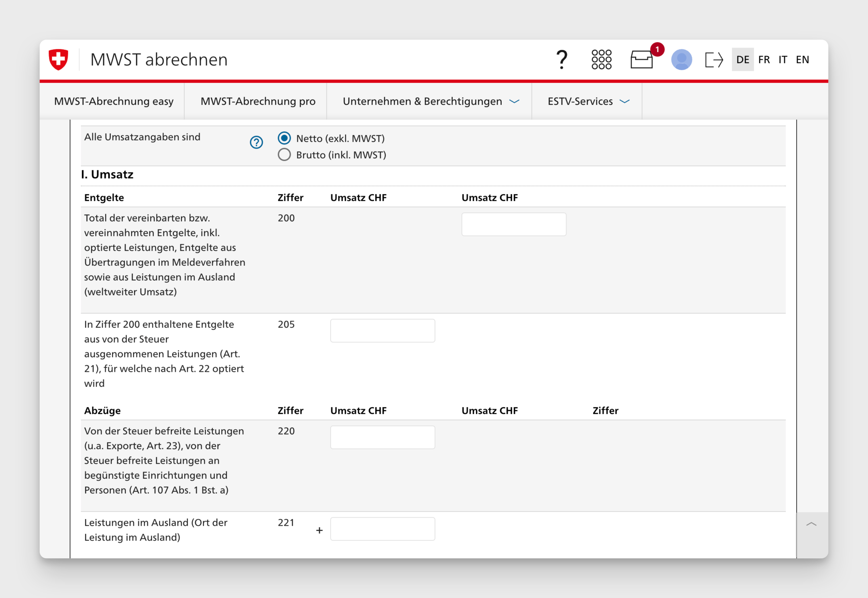The width and height of the screenshot is (868, 598).
Task: Open MWST-Abrechnung easy tab
Action: [x=114, y=101]
